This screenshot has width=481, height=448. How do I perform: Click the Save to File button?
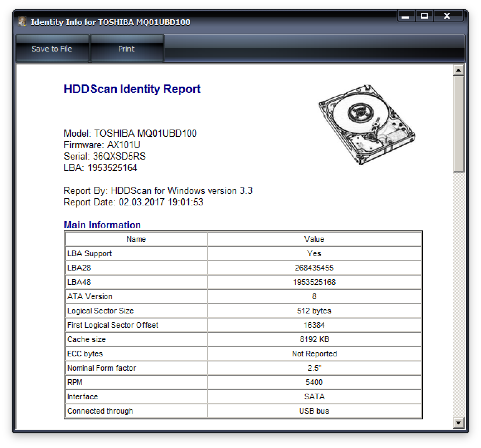pyautogui.click(x=52, y=49)
